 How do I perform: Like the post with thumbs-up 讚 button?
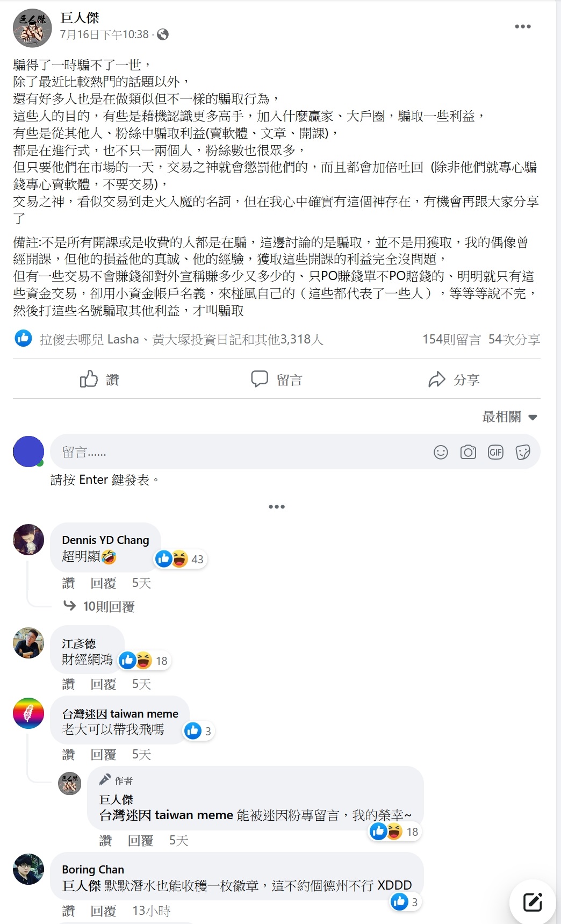99,379
